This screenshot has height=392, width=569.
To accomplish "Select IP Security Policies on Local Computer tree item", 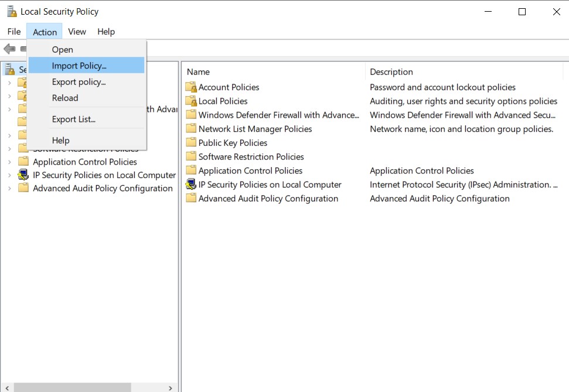I will pos(104,175).
